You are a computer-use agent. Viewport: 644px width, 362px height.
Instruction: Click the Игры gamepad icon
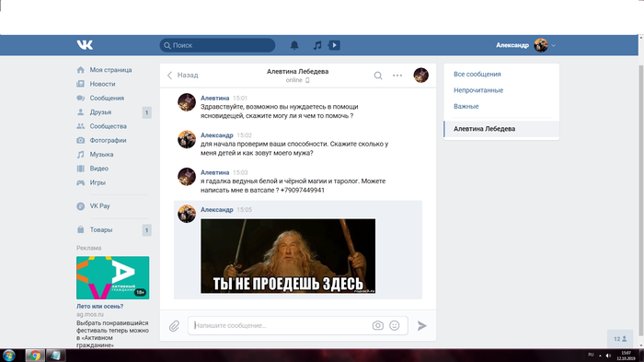click(81, 182)
